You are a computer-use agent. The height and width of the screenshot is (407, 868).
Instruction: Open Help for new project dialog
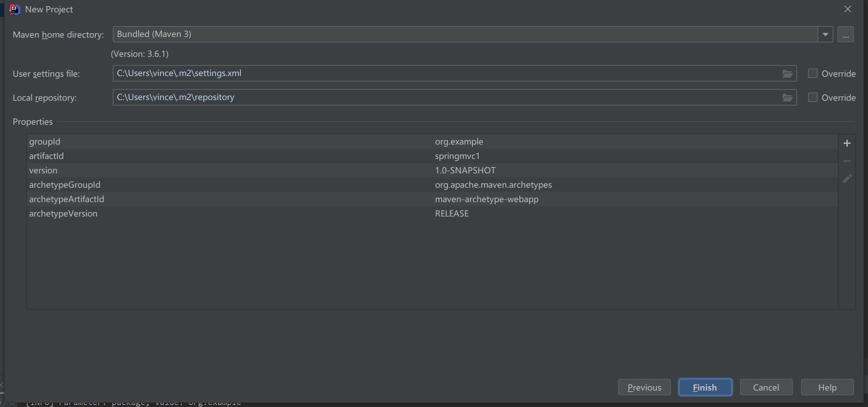[x=828, y=387]
